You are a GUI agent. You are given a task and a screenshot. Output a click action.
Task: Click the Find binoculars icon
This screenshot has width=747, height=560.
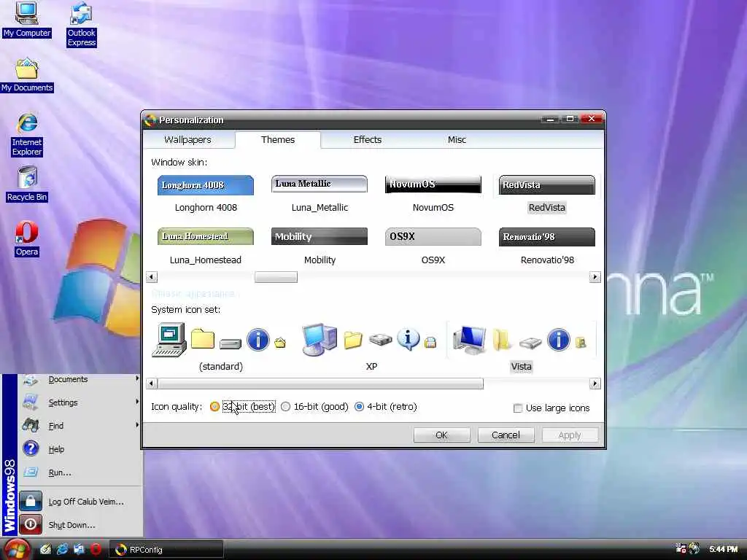click(31, 425)
